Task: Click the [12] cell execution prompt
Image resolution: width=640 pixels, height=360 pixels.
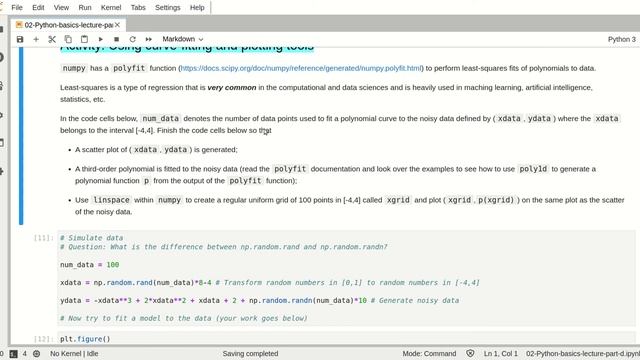Action: [x=43, y=339]
